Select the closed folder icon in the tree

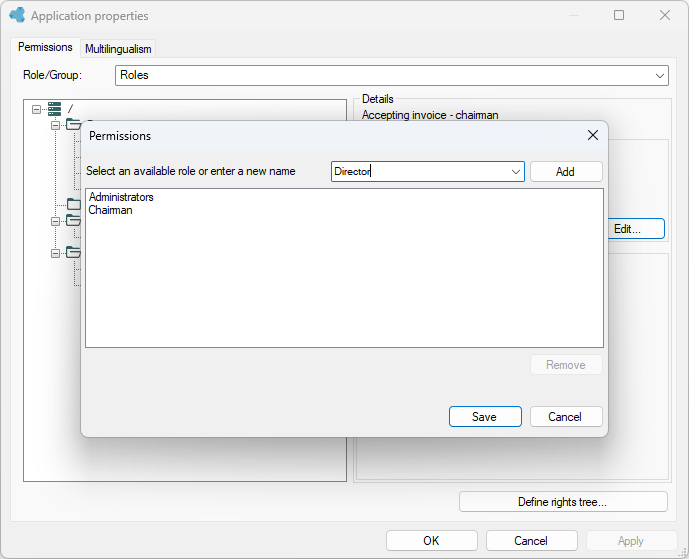click(74, 204)
